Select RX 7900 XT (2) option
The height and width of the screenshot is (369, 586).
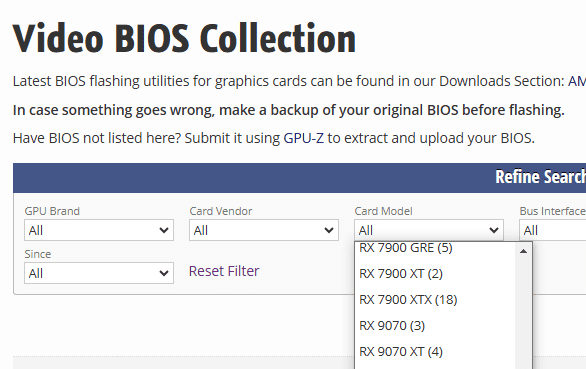click(435, 274)
